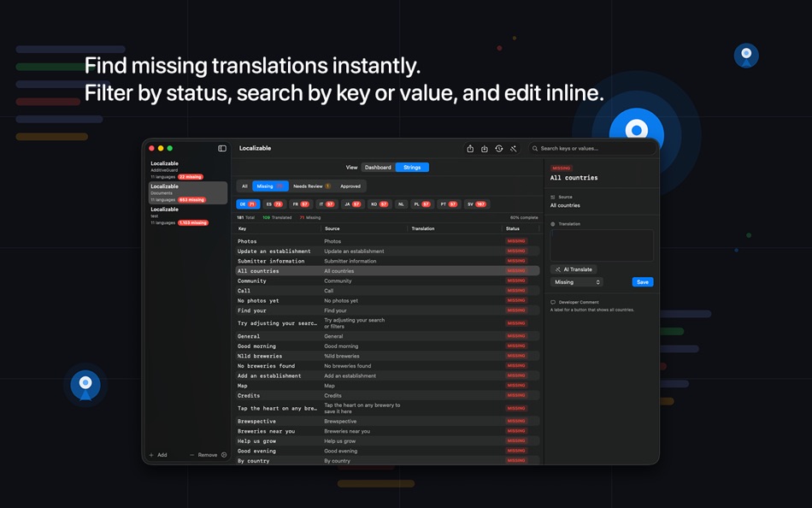Open Localizable test project in sidebar
This screenshot has width=812, height=508.
pyautogui.click(x=187, y=216)
